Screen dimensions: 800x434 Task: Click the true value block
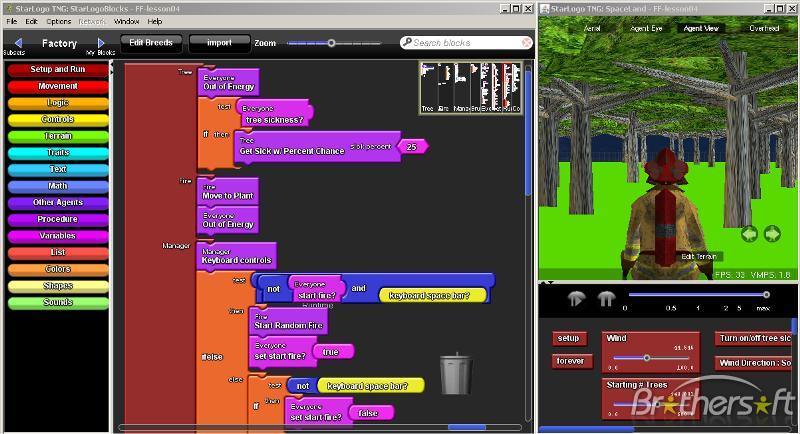click(x=331, y=352)
